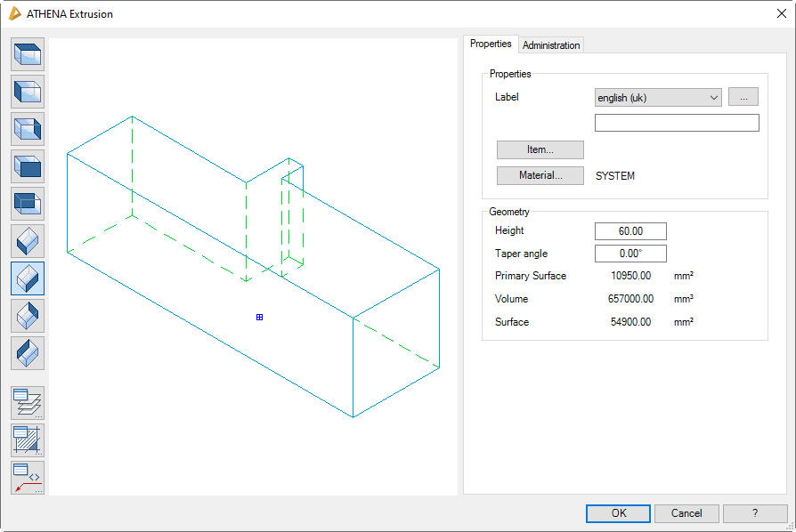Click the highlighted isometric view icon
796x532 pixels.
pos(28,278)
